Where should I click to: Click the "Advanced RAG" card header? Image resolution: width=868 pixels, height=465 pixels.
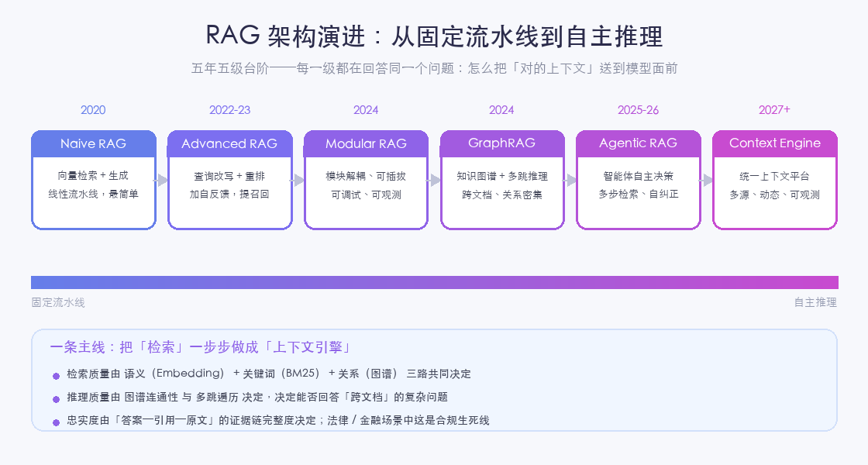(x=229, y=143)
